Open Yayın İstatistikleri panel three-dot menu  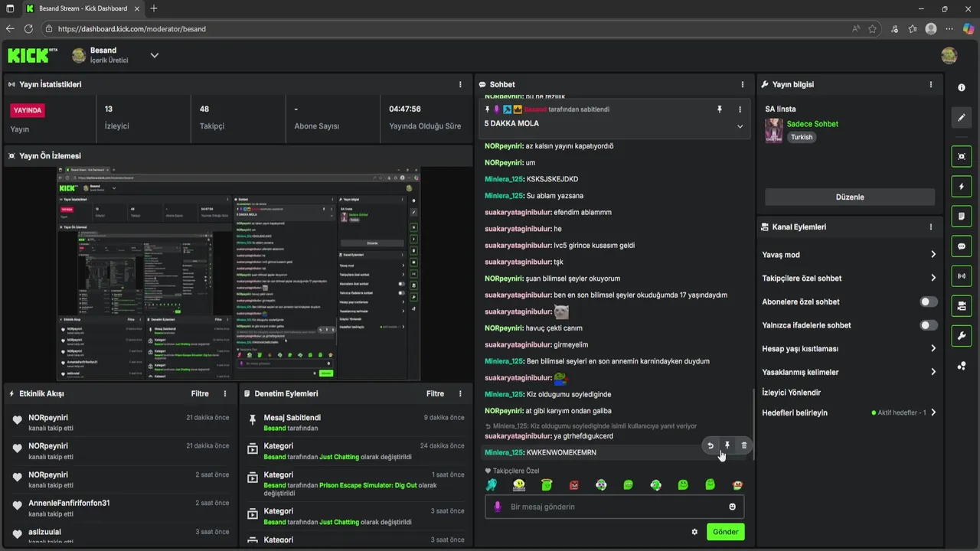[x=460, y=84]
